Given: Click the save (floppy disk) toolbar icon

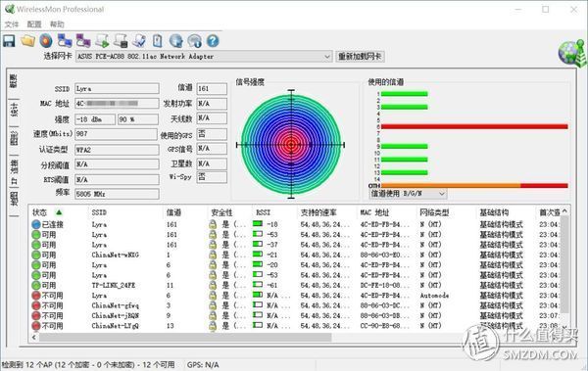Looking at the screenshot, I should click(9, 41).
